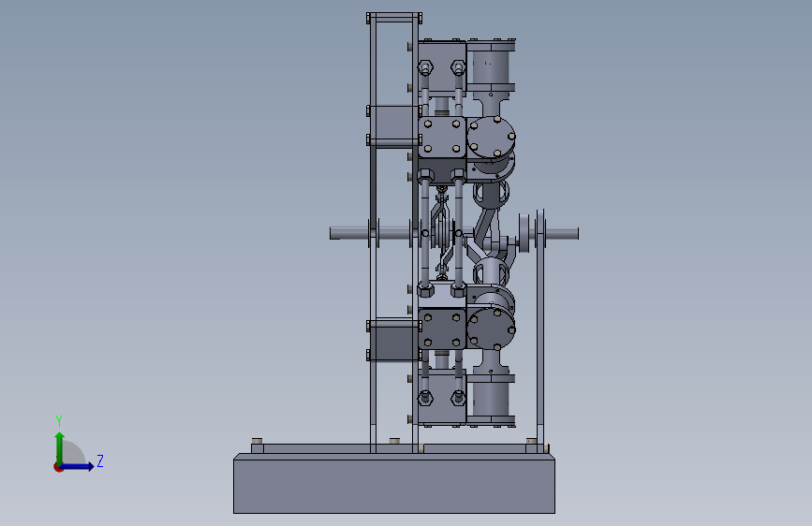Viewport: 812px width, 526px height.
Task: Click the green Y axis arrow of the triad
Action: [59, 448]
